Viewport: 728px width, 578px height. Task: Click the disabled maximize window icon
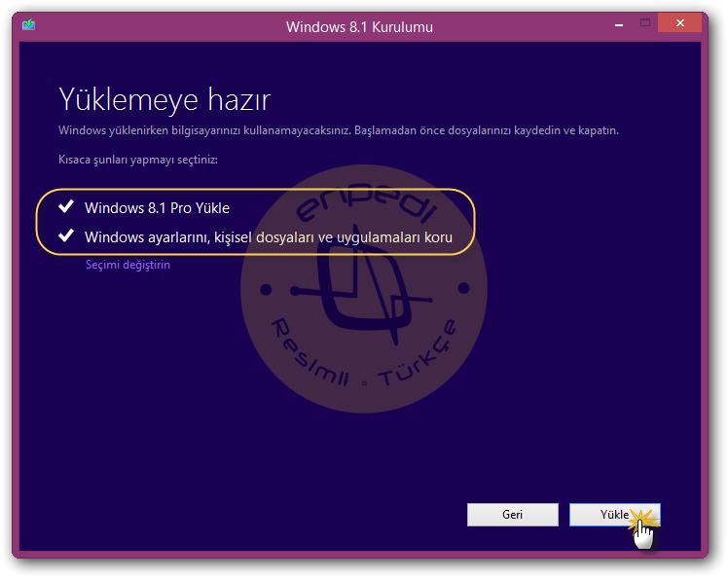point(645,22)
